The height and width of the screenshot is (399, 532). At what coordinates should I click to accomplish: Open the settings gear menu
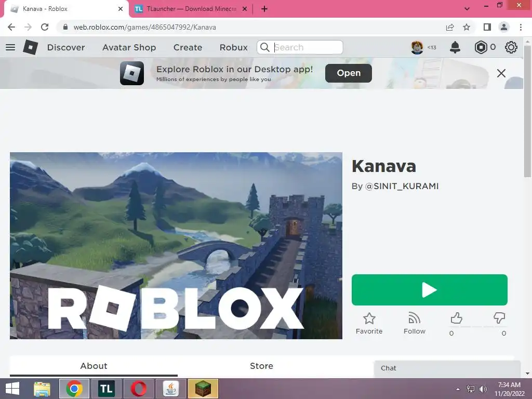[x=511, y=47]
